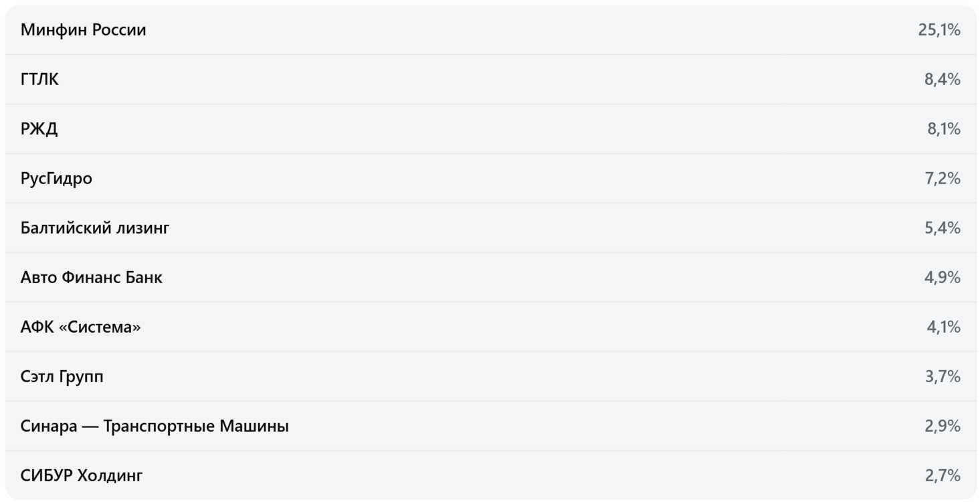This screenshot has width=980, height=502.
Task: Click the 4,1% percentage value
Action: [x=943, y=327]
